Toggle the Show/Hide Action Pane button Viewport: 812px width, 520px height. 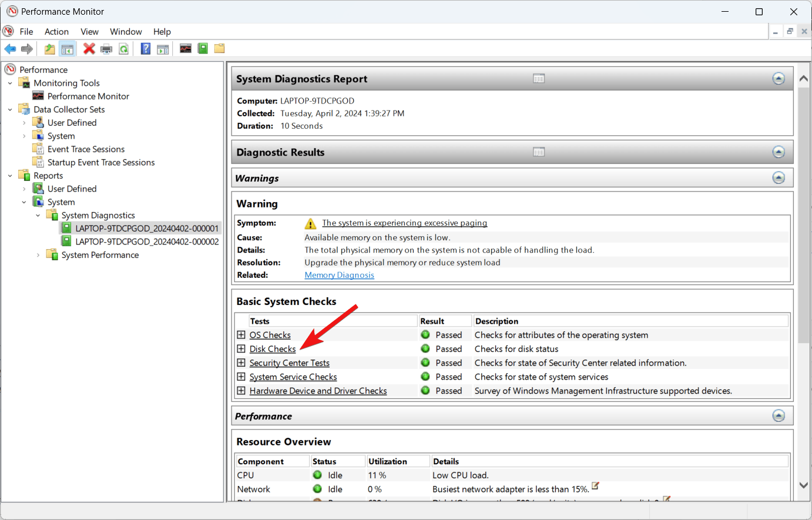[163, 49]
